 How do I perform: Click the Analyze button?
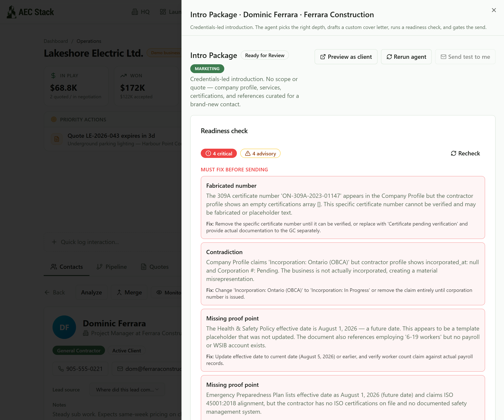(91, 292)
